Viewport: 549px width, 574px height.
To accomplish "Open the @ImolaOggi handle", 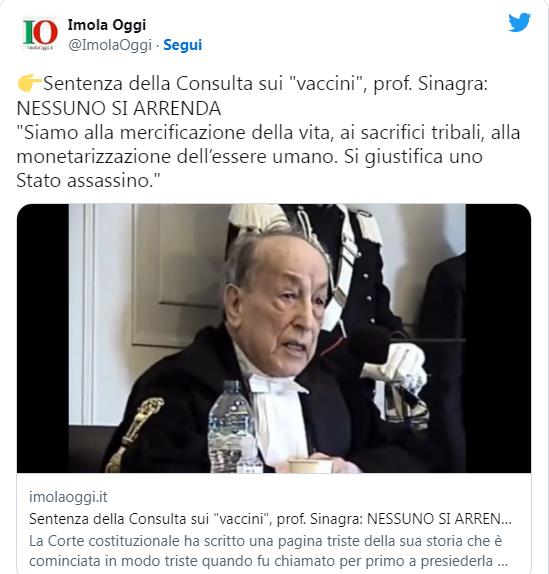I will 110,45.
